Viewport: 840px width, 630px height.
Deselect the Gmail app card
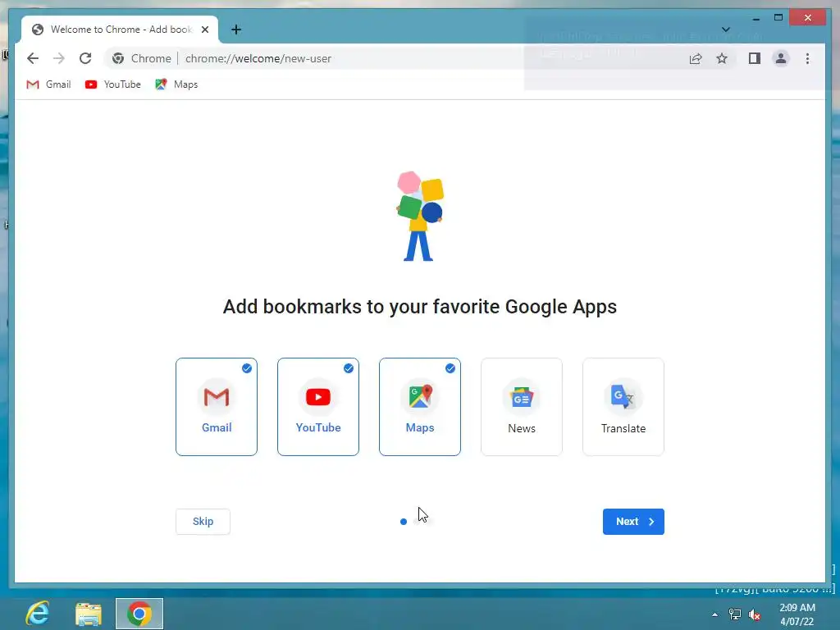217,407
